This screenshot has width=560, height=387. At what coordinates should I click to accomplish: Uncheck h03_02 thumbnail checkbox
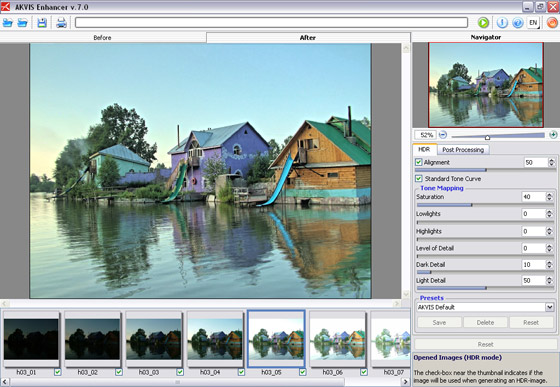coord(119,372)
